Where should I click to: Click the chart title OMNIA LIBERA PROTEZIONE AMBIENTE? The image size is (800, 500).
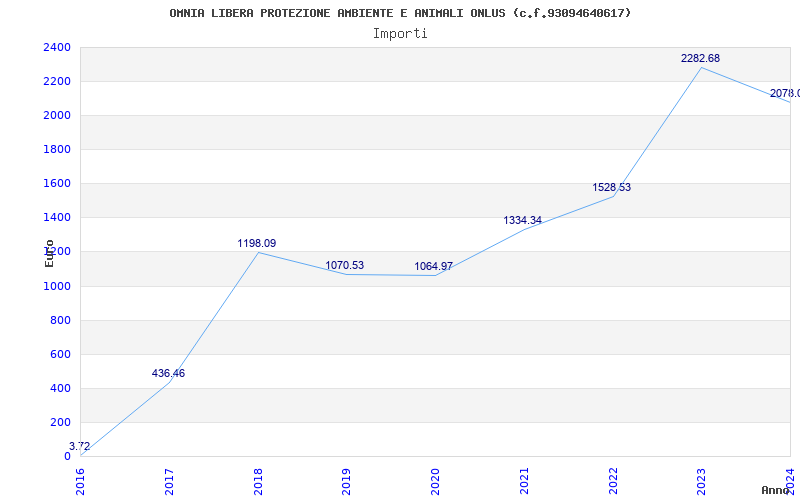(400, 13)
